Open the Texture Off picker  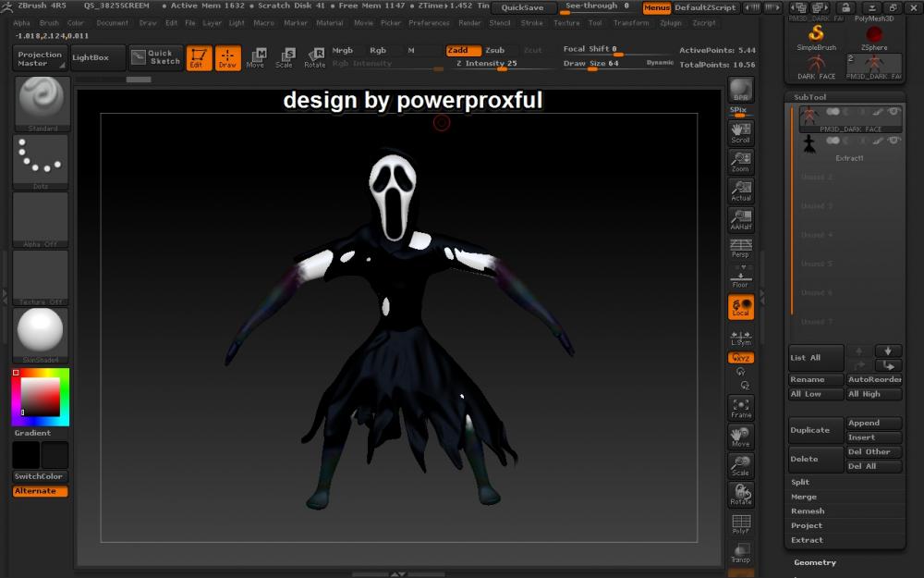tap(42, 277)
